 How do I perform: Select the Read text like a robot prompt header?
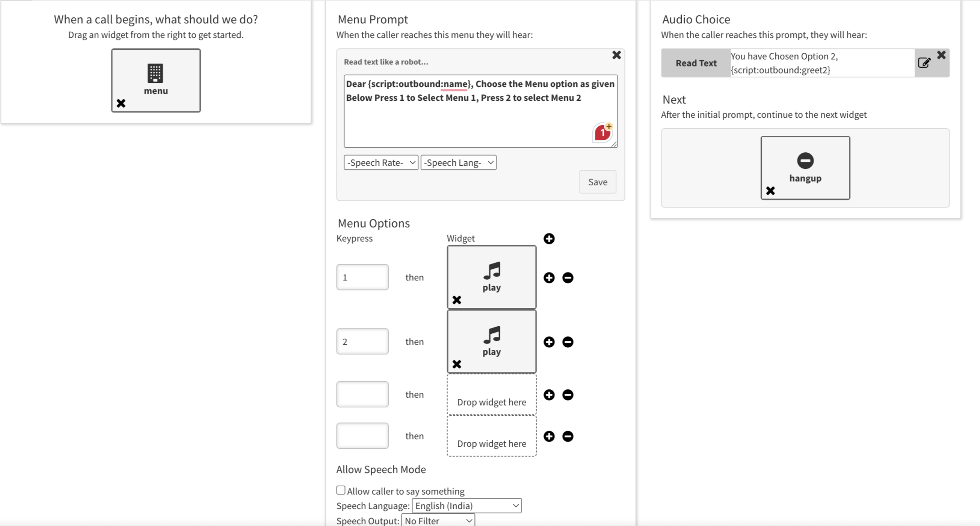(x=385, y=62)
